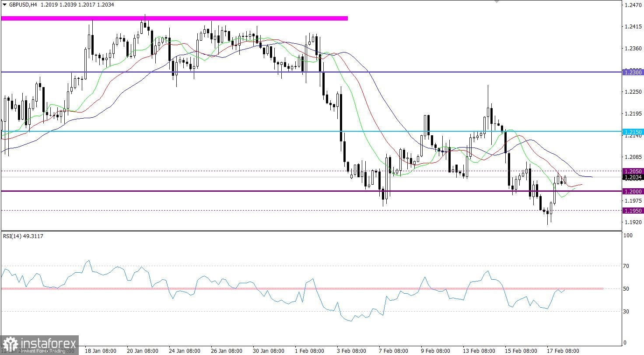Click the 17 Feb 08:00 date label
Viewport: 644px width, 355px height.
click(563, 351)
